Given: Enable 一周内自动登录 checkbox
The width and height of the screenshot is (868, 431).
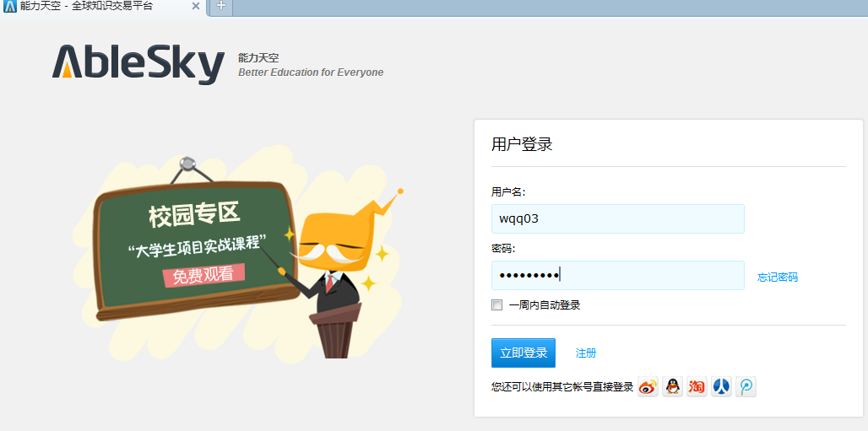Looking at the screenshot, I should click(x=496, y=304).
